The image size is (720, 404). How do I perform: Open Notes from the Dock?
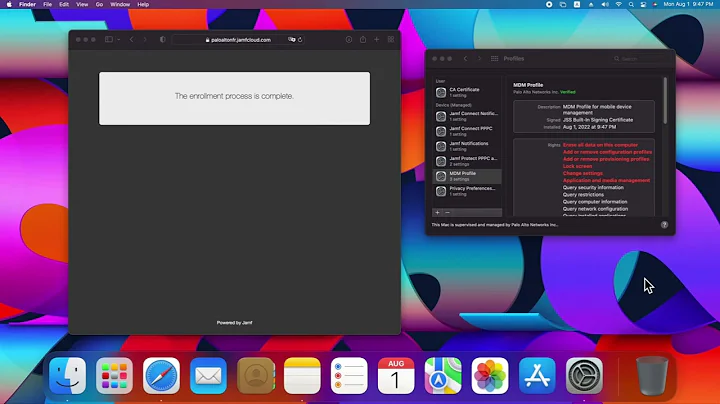(x=302, y=376)
